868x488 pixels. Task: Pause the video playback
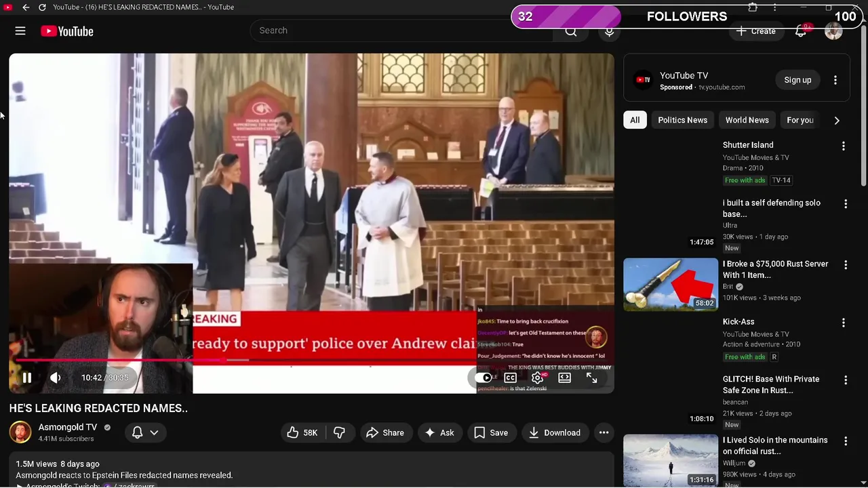pos(26,378)
